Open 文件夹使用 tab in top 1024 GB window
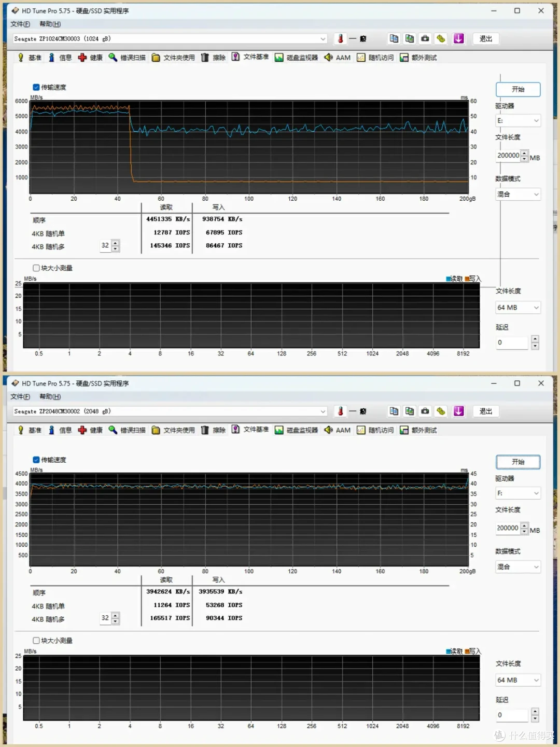 point(173,58)
